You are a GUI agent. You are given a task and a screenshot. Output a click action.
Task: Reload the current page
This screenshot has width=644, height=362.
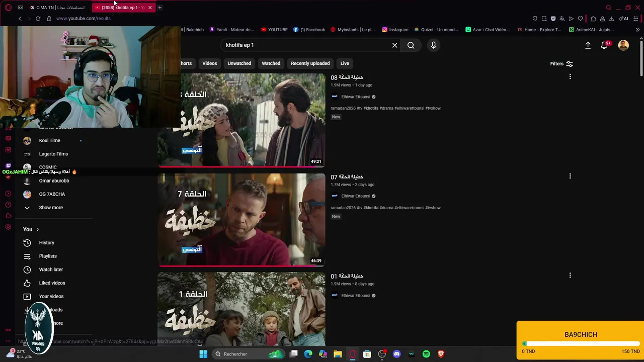click(x=38, y=19)
